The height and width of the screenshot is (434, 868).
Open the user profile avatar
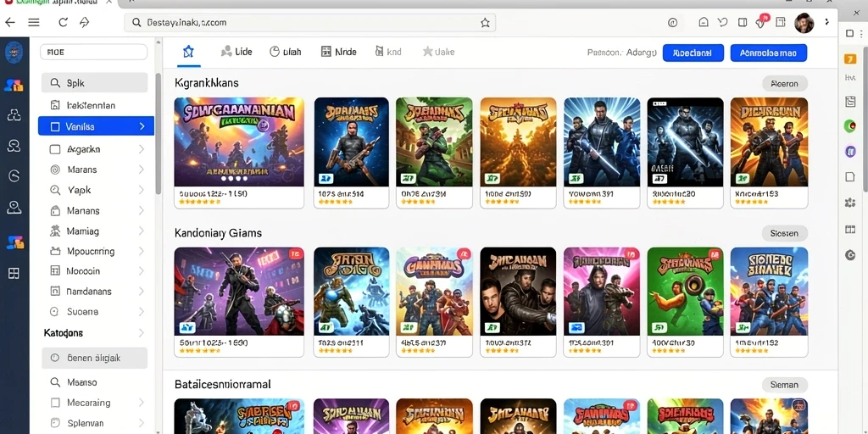click(804, 23)
